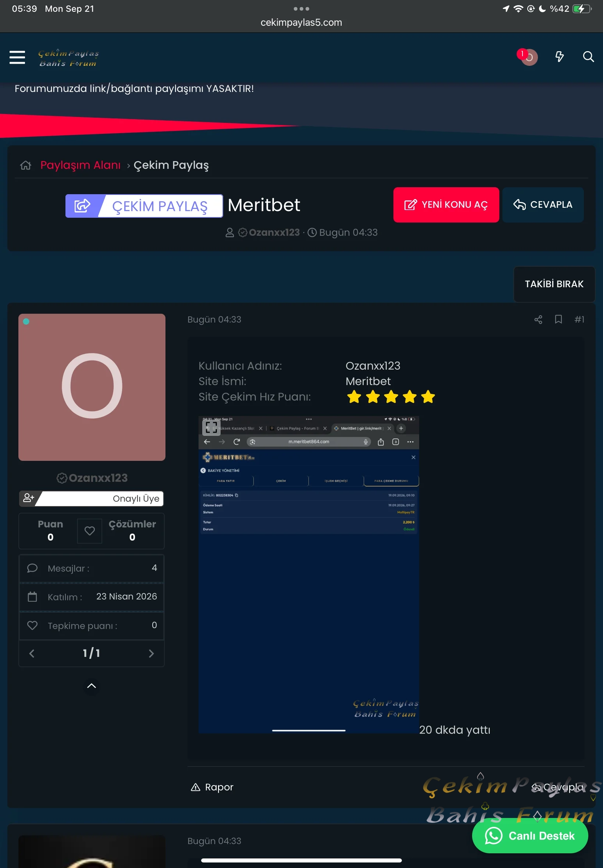Click the Mesajlar count 4

(154, 568)
